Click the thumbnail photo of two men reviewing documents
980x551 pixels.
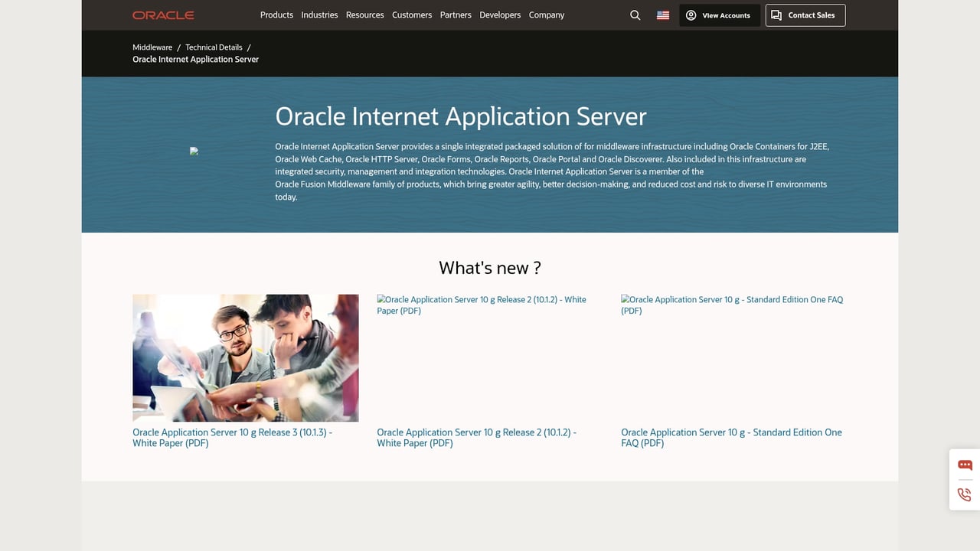click(245, 357)
